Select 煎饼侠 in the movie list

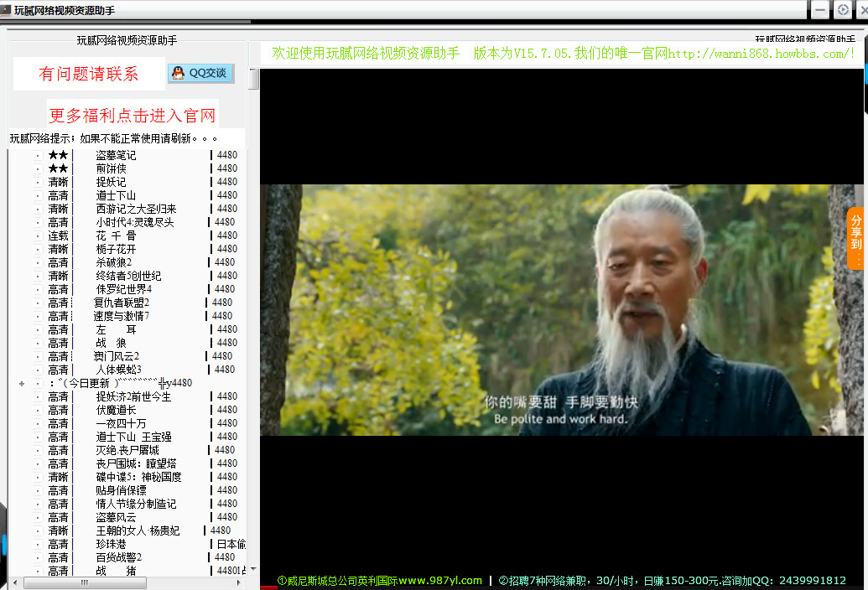pyautogui.click(x=111, y=168)
